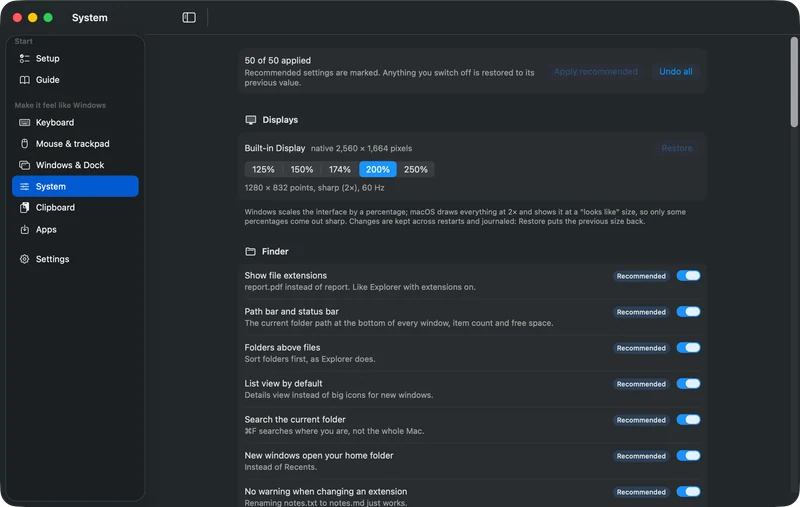
Task: Click Recommended badge for List view by default
Action: [641, 384]
